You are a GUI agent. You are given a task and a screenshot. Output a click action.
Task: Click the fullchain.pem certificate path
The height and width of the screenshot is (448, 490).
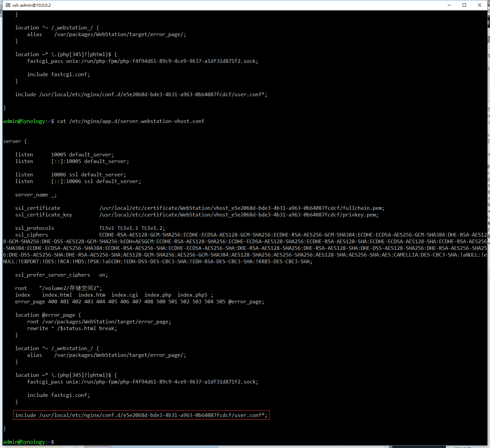point(241,208)
